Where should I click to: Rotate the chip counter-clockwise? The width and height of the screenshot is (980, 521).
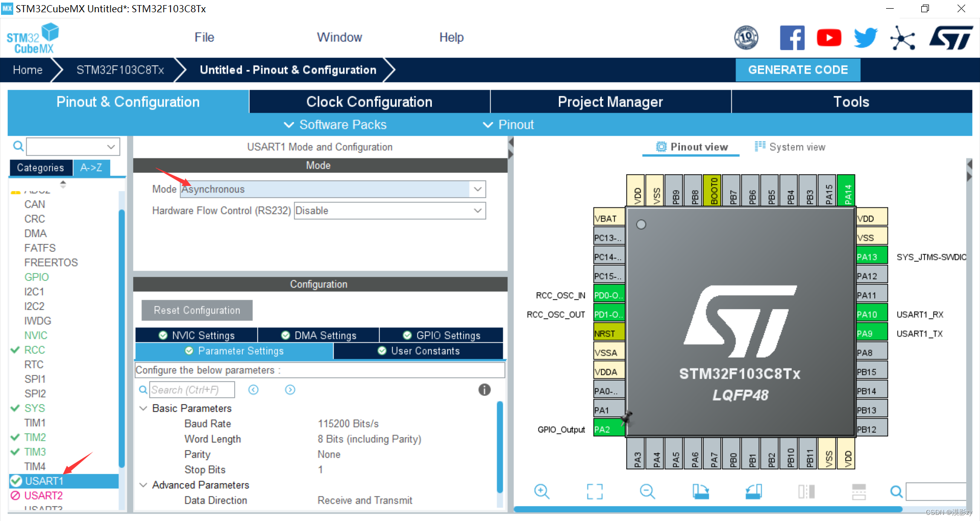[x=754, y=491]
